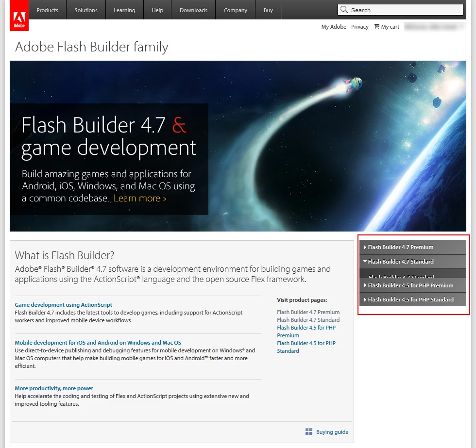
Task: Expand Flash Builder 4.7 Premium accordion
Action: click(412, 247)
